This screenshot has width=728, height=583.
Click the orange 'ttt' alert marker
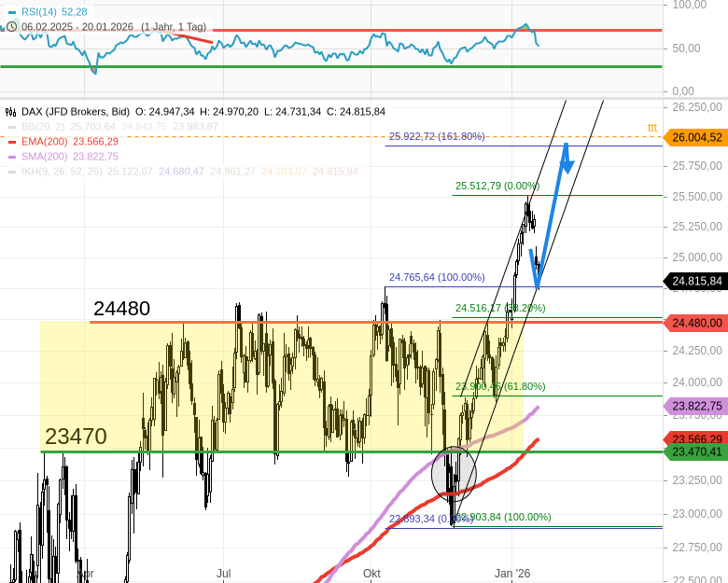651,128
